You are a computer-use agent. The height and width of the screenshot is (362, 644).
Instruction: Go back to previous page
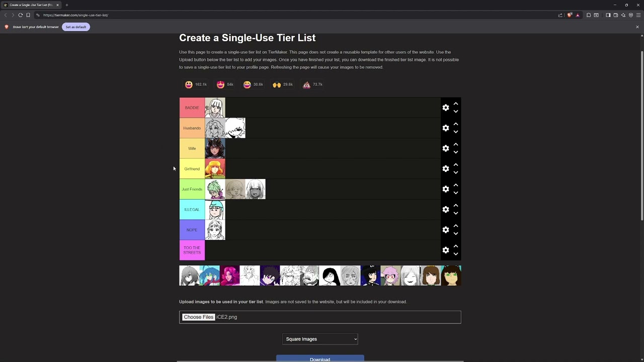coord(6,15)
